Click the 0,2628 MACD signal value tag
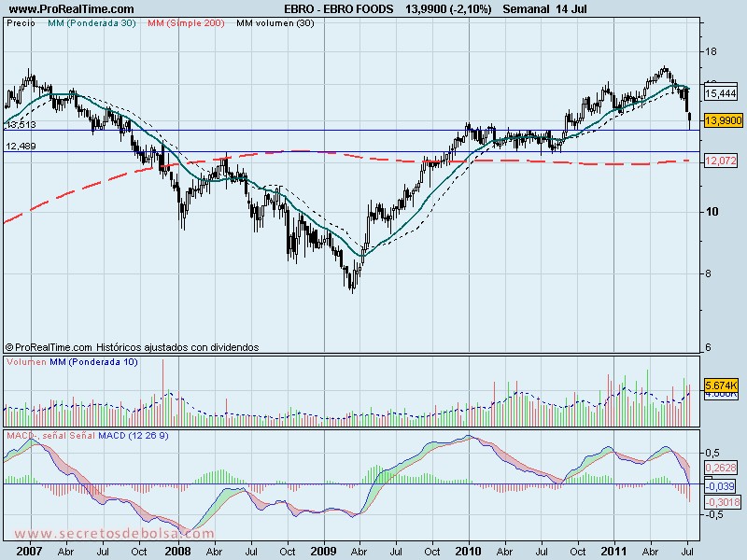 tap(721, 468)
